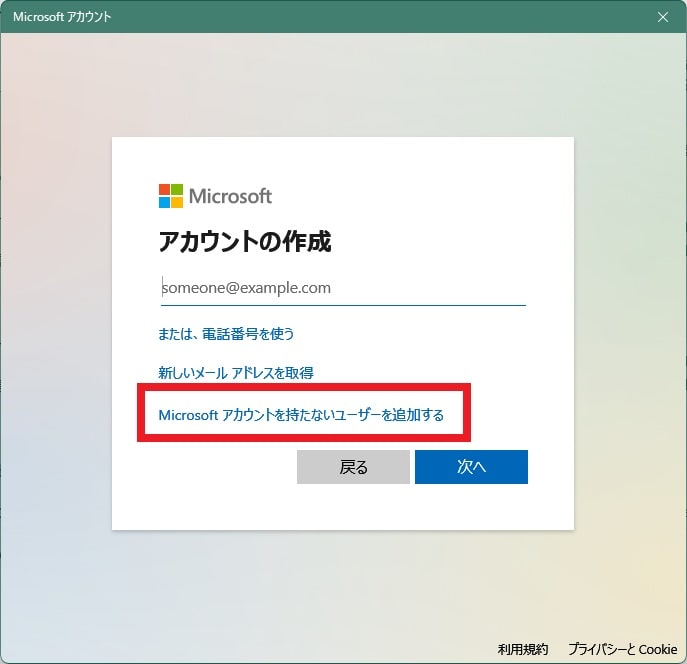This screenshot has width=687, height=664.
Task: Select Microsoft アカウントを持たないユーザーを追加する link
Action: coord(301,414)
